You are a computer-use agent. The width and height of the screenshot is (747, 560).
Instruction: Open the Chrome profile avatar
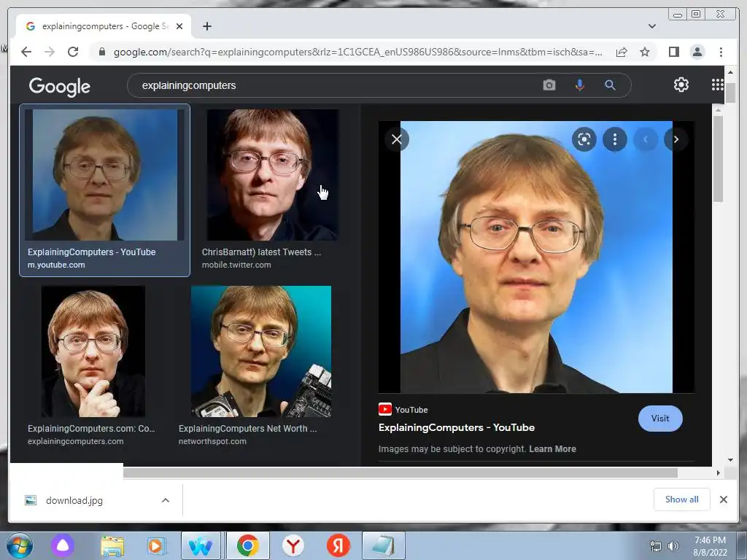pos(697,52)
